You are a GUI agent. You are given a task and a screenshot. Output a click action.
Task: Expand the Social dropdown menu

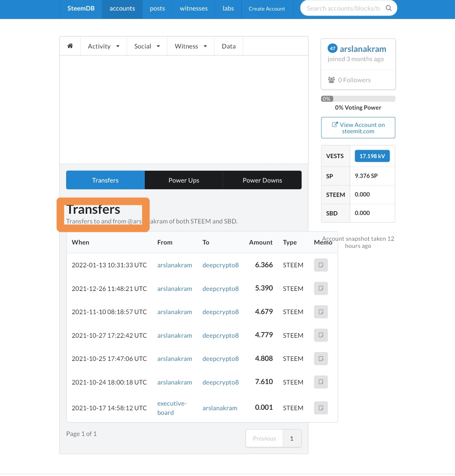click(147, 46)
